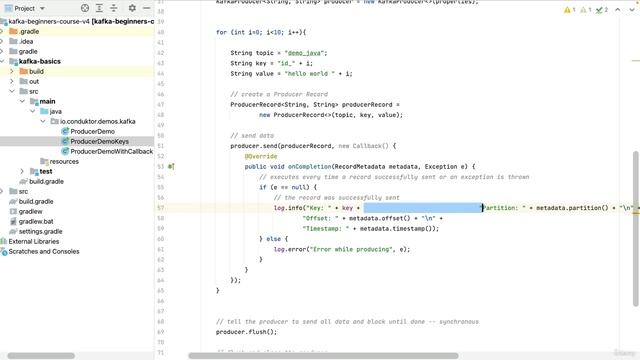The image size is (640, 360).
Task: Open the ProducerDemoWithCallback class file
Action: (111, 151)
